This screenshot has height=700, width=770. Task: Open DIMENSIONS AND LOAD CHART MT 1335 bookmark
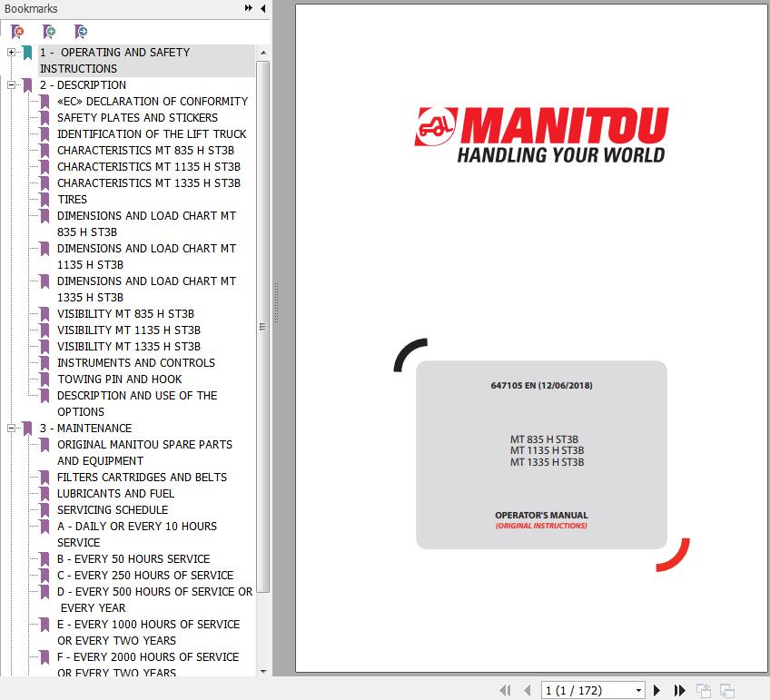(x=147, y=289)
